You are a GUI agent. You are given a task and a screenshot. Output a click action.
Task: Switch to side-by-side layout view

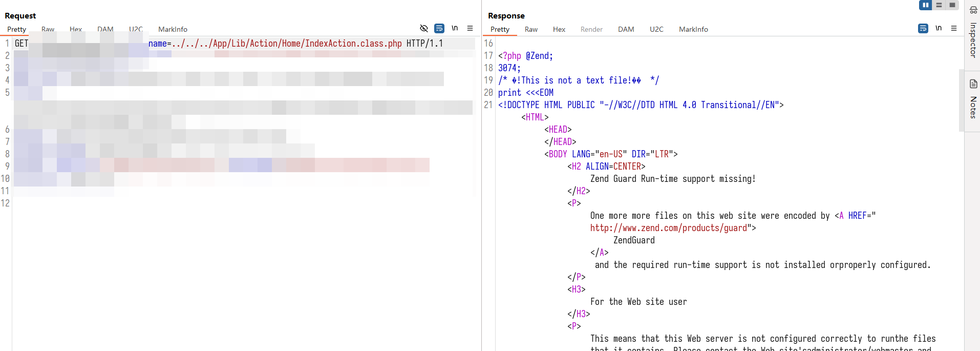point(925,5)
